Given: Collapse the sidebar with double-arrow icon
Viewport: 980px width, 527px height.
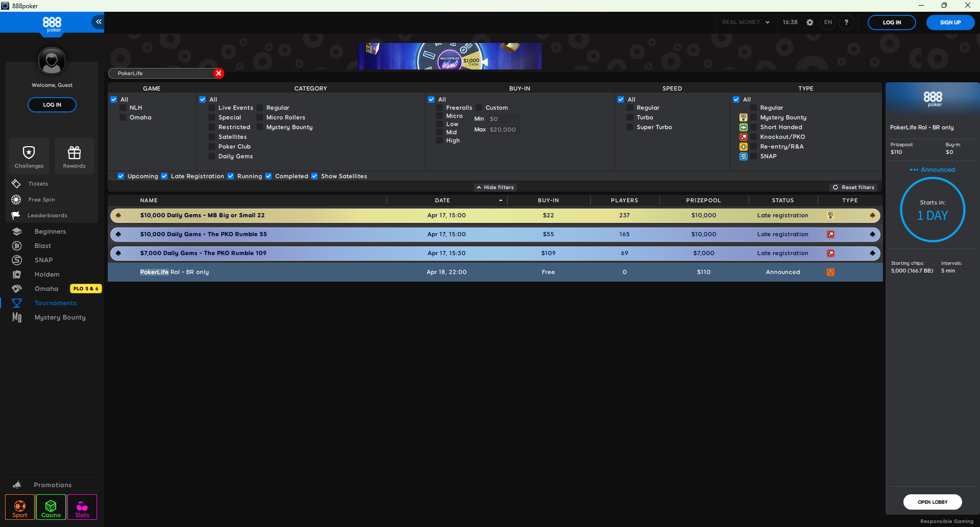Looking at the screenshot, I should tap(98, 21).
